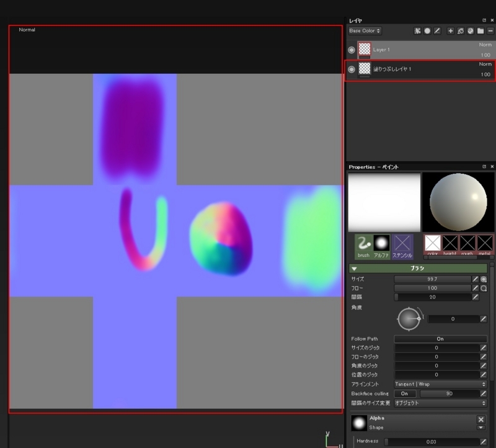This screenshot has width=496, height=448.
Task: Click the circle lock icon next to サイズ
Action: (x=484, y=279)
